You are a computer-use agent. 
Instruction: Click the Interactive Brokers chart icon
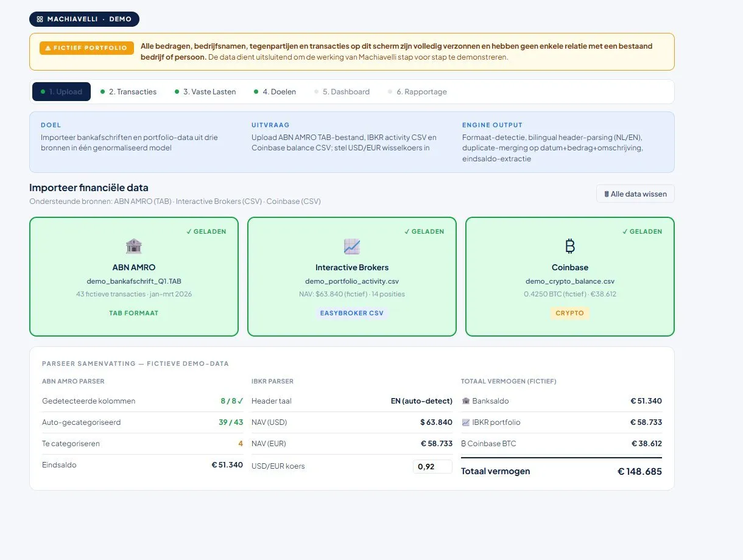[x=352, y=246]
